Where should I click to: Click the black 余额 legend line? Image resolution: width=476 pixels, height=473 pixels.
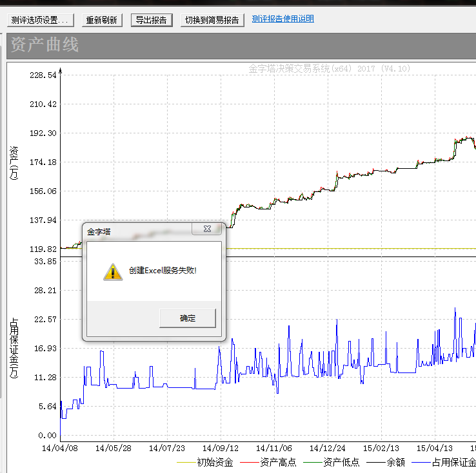(x=376, y=463)
